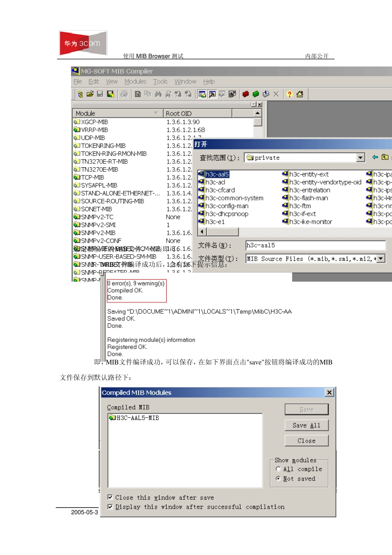Click the Save floppy disk toolbar icon
The height and width of the screenshot is (555, 392).
[x=100, y=94]
